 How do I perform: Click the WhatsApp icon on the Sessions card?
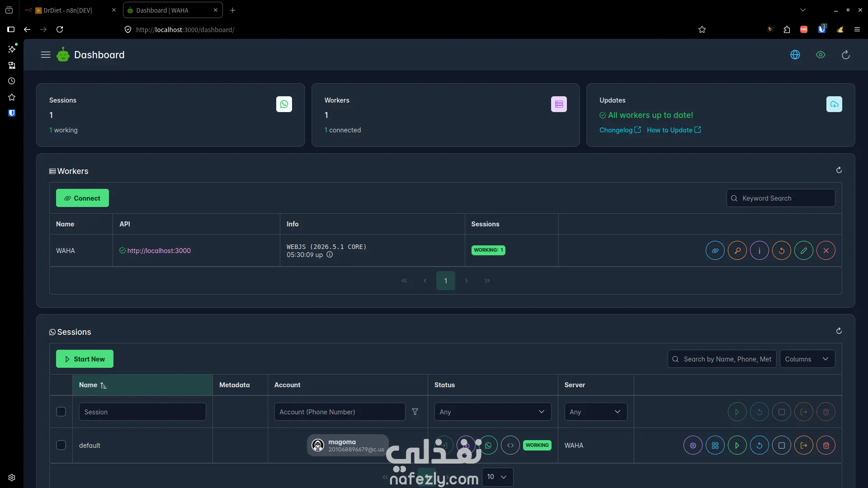tap(284, 104)
